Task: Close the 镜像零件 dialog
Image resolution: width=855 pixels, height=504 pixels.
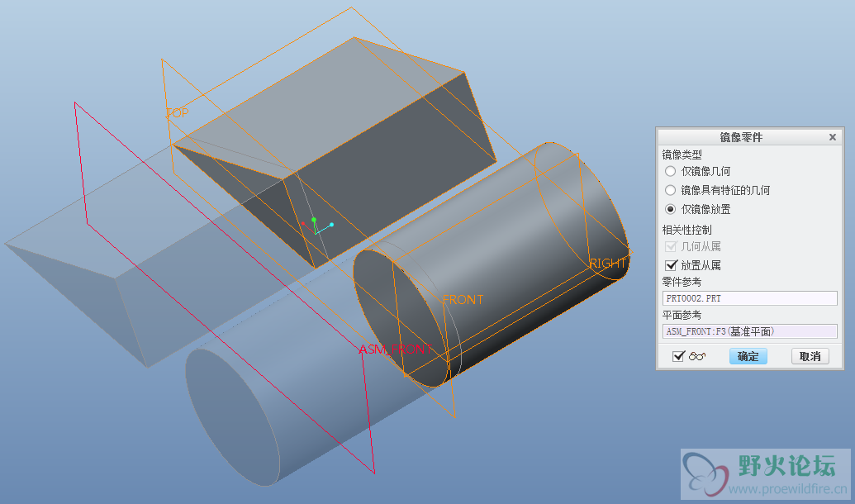Action: 832,137
